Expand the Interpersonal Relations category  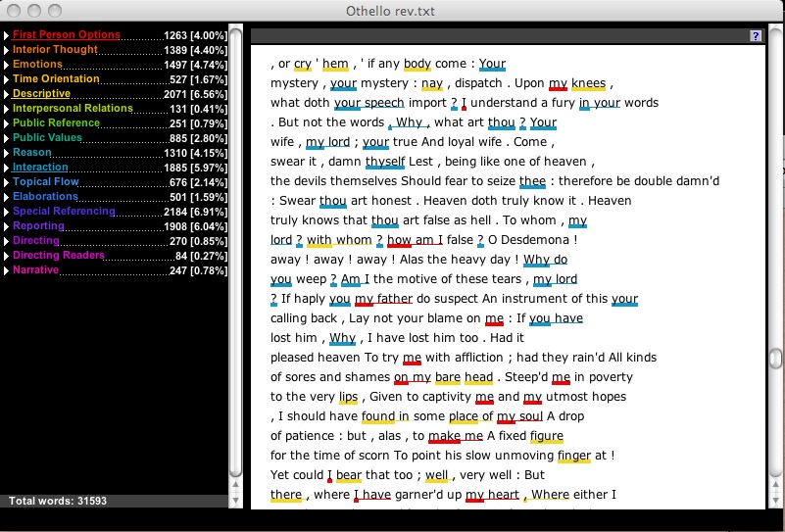pyautogui.click(x=6, y=109)
